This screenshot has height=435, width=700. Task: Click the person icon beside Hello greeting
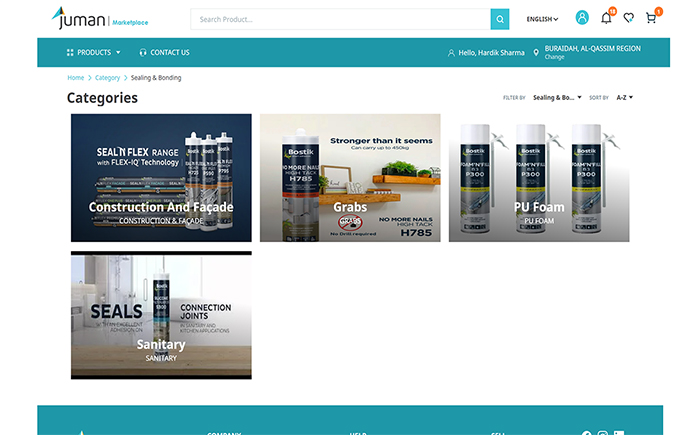451,53
